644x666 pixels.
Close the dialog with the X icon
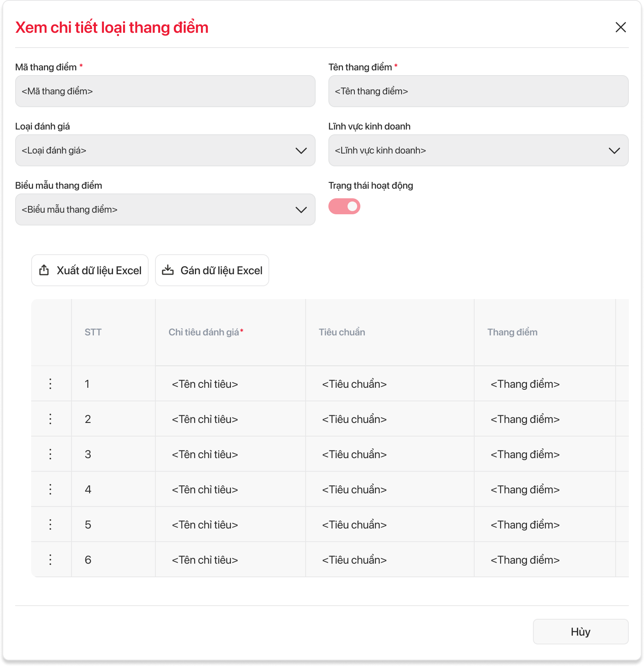pyautogui.click(x=620, y=27)
